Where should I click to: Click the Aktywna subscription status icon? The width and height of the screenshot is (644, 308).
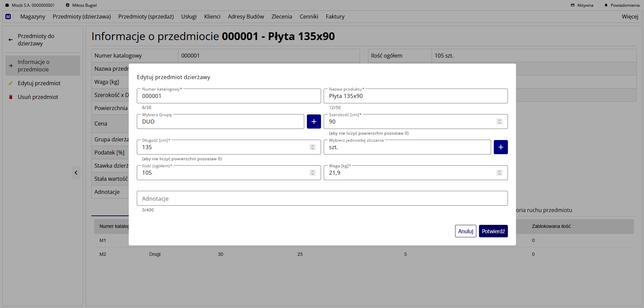(573, 5)
